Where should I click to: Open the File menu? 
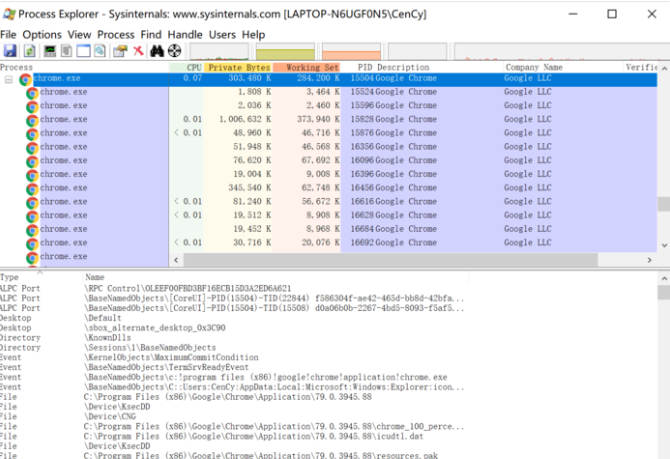8,35
